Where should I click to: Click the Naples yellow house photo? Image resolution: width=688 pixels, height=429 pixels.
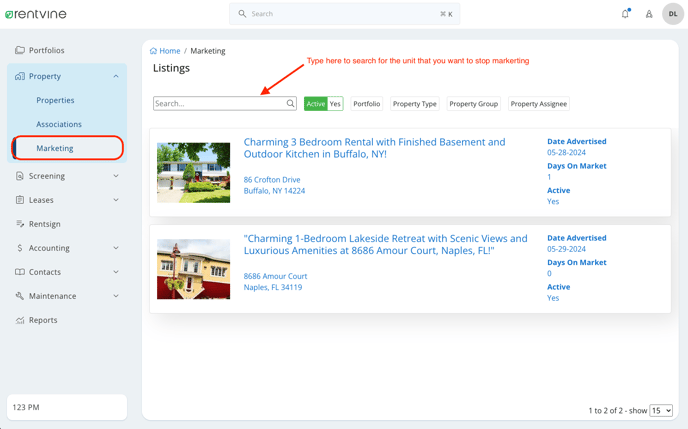[x=194, y=269]
